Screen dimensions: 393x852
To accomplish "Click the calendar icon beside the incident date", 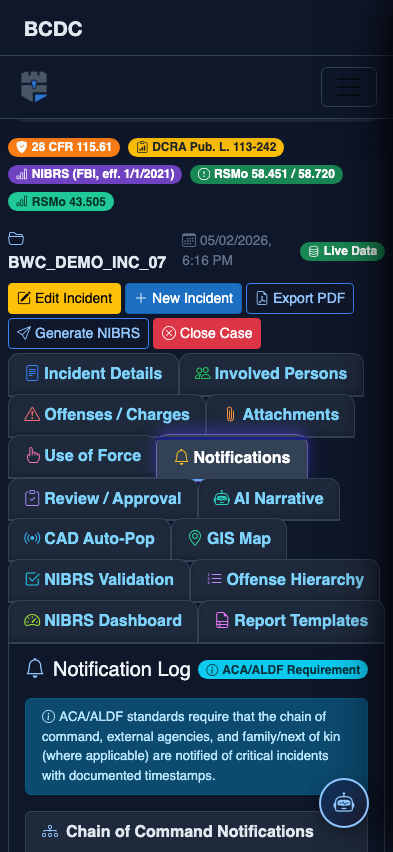I will (x=189, y=240).
